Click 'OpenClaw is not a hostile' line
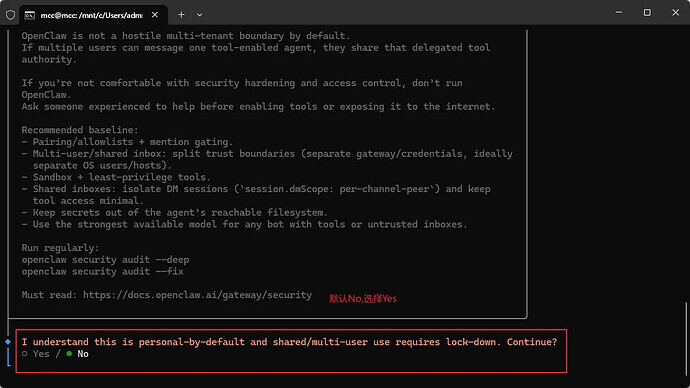Image resolution: width=690 pixels, height=388 pixels. pyautogui.click(x=186, y=36)
